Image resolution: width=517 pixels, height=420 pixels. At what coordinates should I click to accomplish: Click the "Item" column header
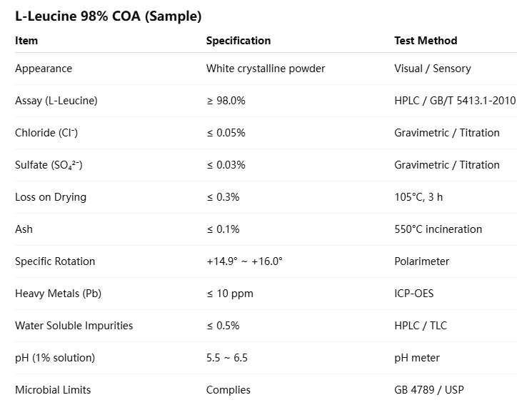pos(26,41)
